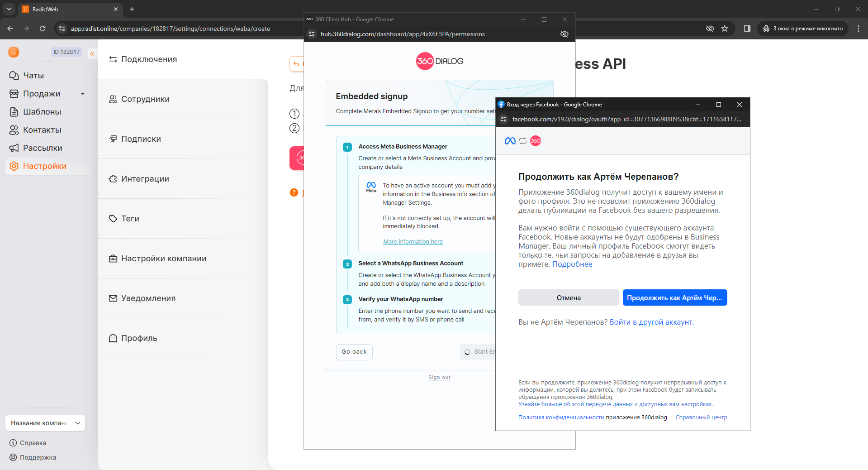Click site info icon in Facebook popup address bar
Image resolution: width=868 pixels, height=470 pixels.
tap(503, 119)
